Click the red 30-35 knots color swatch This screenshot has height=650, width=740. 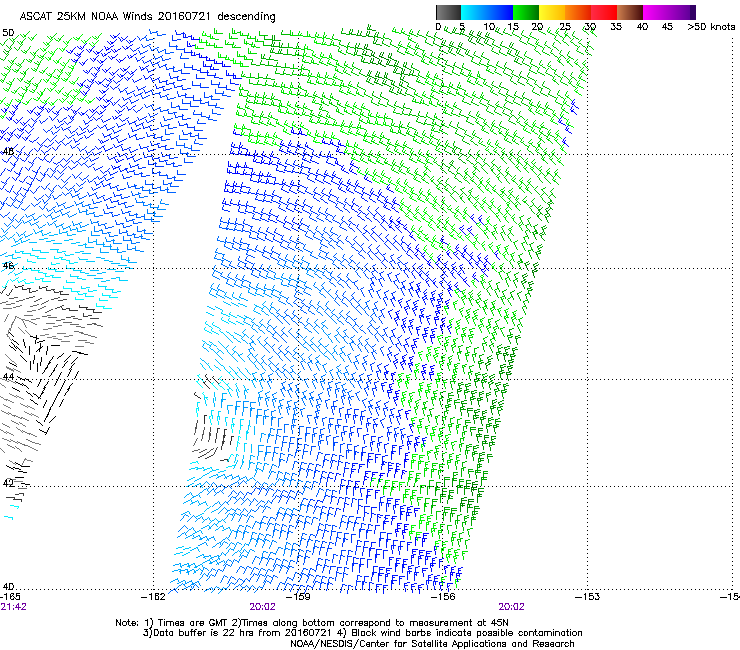(603, 12)
